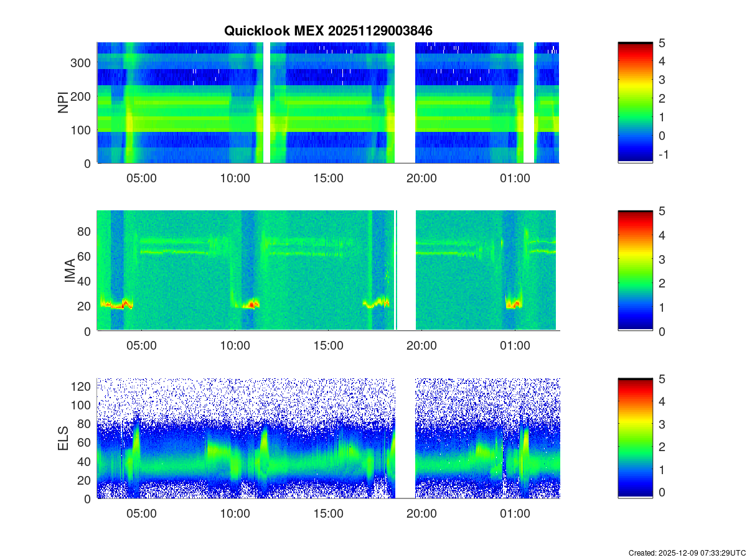Click the plot title Quicklook MEX 20251129003846
The image size is (747, 560).
(328, 30)
